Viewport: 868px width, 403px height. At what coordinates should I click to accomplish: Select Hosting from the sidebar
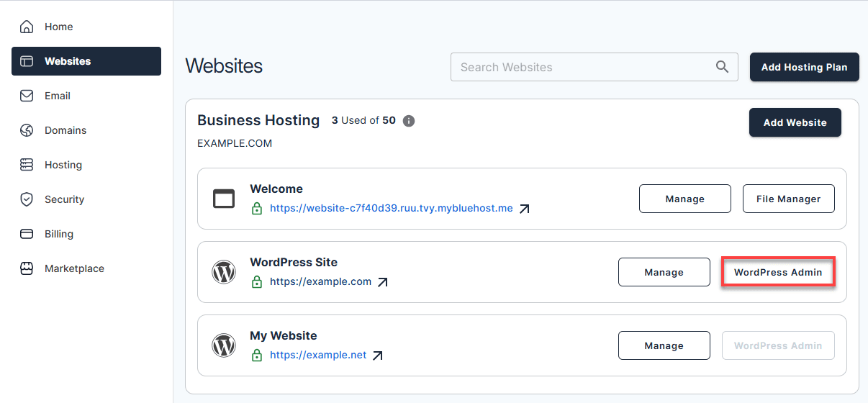pyautogui.click(x=63, y=165)
